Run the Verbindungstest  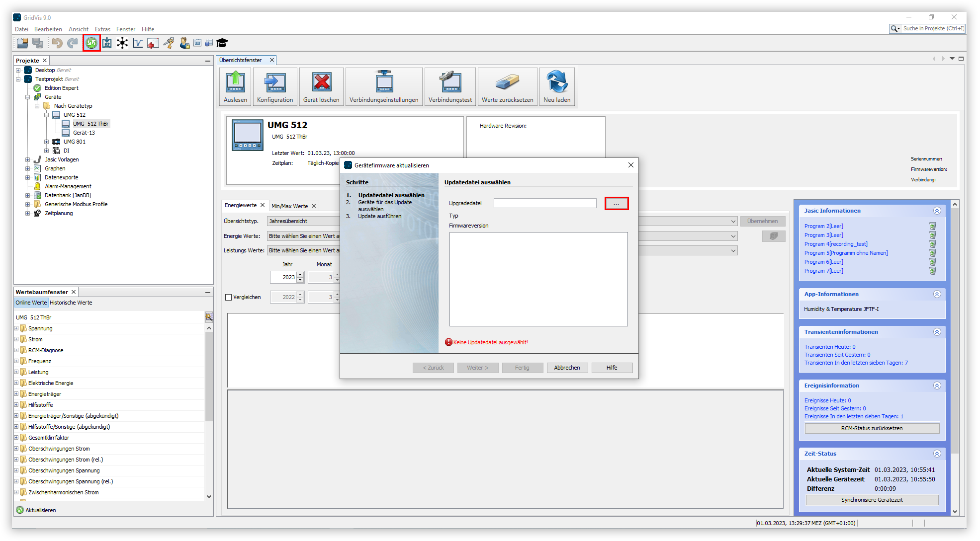click(450, 87)
